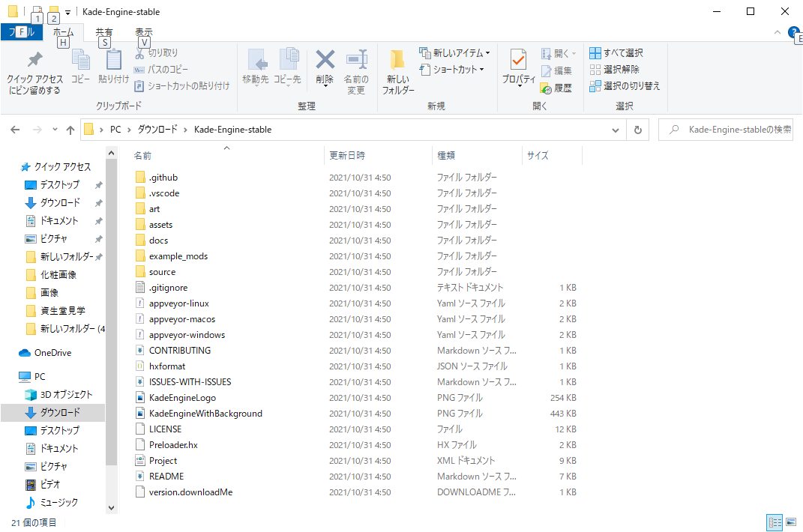Screen dimensions: 803x532
Task: Sort by Size (サイズ) column header
Action: 538,156
